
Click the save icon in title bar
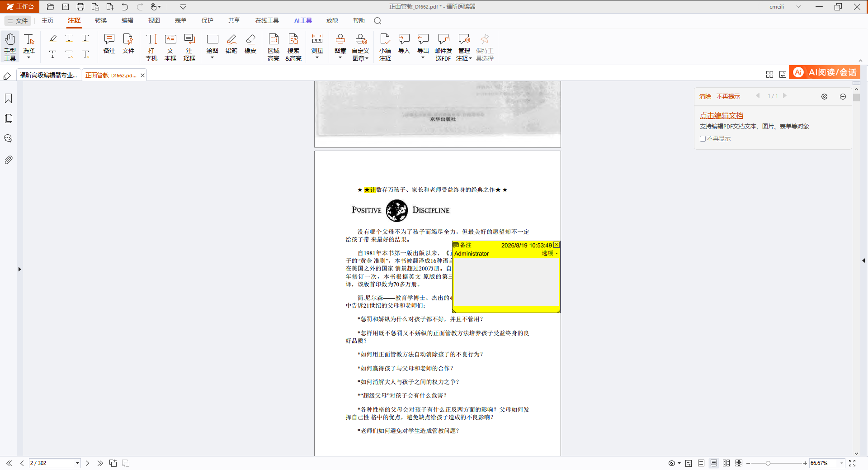point(66,7)
